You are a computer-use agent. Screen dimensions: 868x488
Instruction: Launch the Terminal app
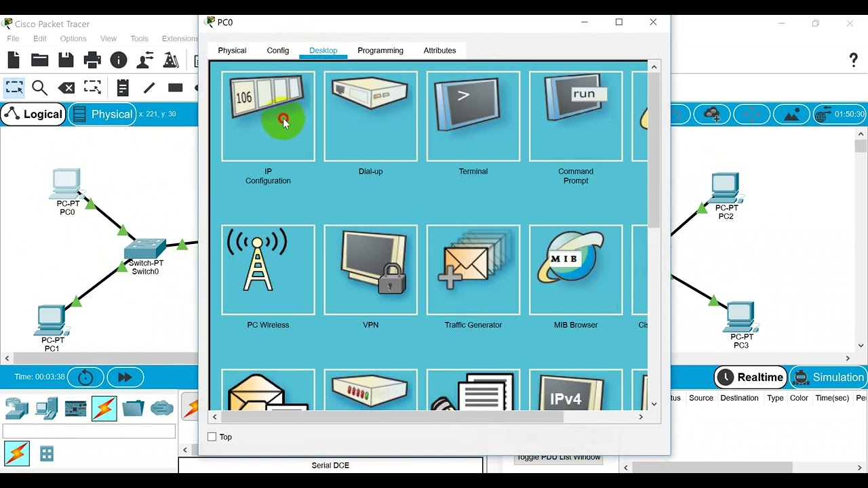click(x=473, y=117)
